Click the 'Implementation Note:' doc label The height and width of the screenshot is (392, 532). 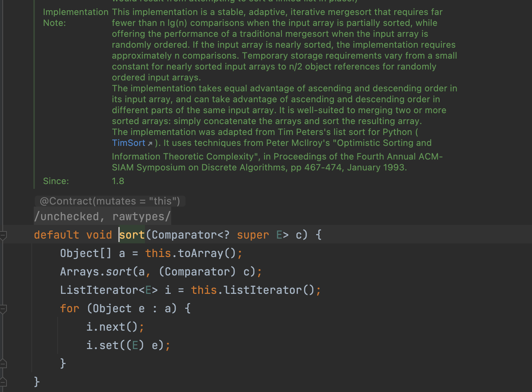click(75, 17)
